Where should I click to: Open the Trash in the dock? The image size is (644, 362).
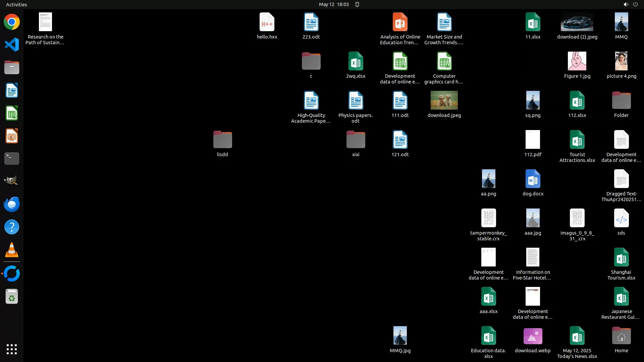pos(12,297)
